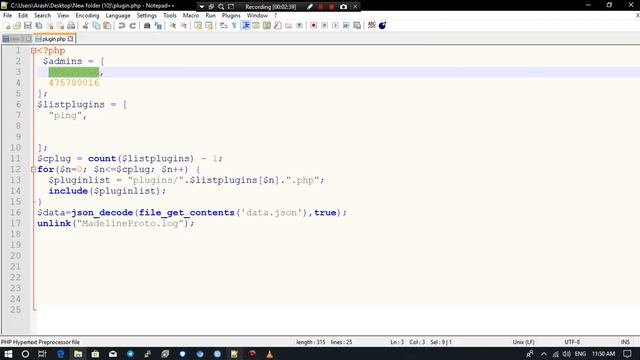Click the Save All toolbar icon

coord(39,26)
